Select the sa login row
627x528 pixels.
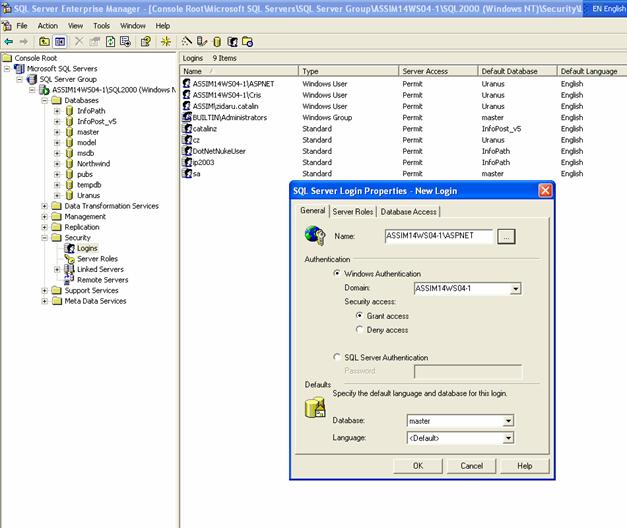pos(196,173)
